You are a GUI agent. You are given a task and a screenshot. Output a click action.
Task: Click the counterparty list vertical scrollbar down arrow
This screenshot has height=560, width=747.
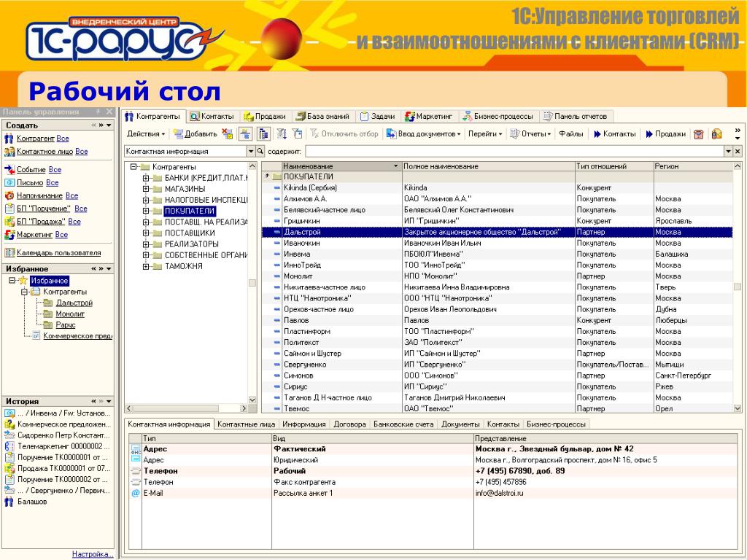(x=738, y=408)
